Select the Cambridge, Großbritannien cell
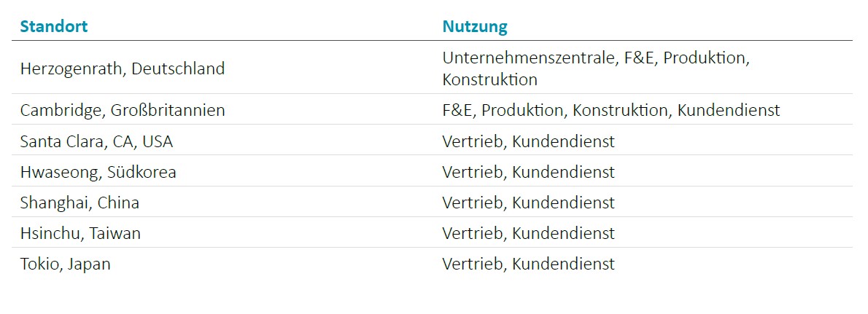This screenshot has height=314, width=868. point(123,110)
